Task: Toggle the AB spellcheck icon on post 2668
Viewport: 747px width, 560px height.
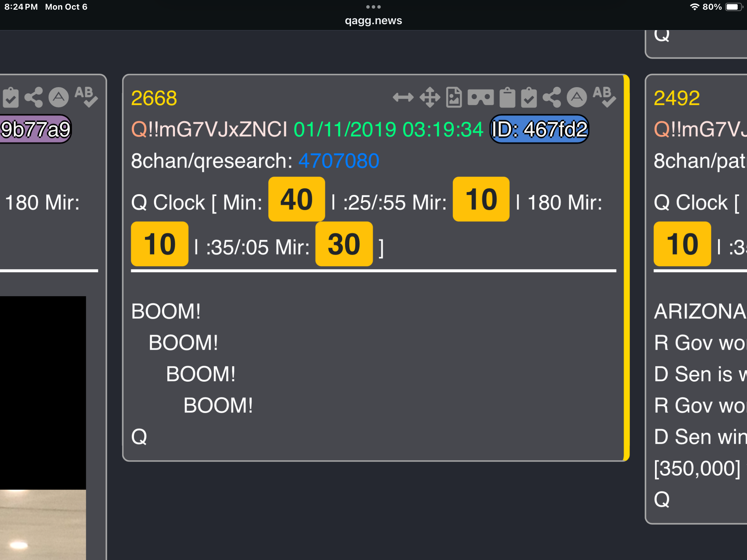Action: coord(604,97)
